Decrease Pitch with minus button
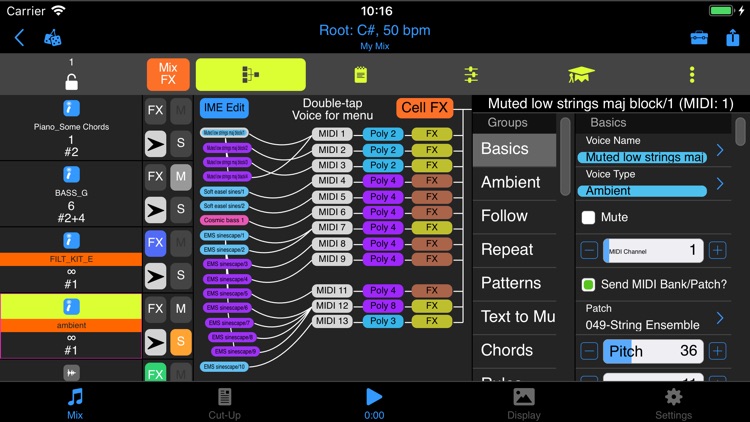 coord(589,351)
